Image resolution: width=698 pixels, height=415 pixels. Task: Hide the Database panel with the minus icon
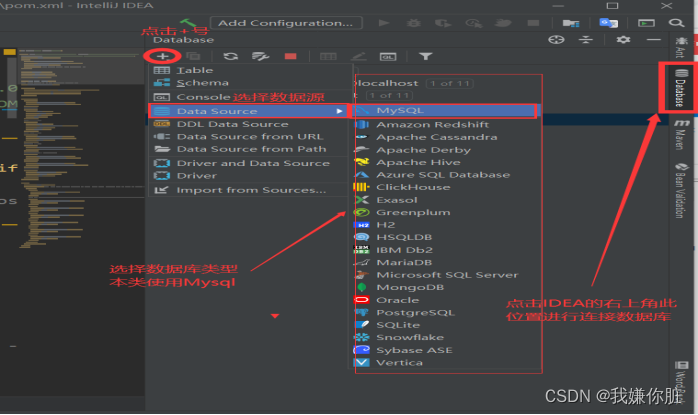coord(653,40)
